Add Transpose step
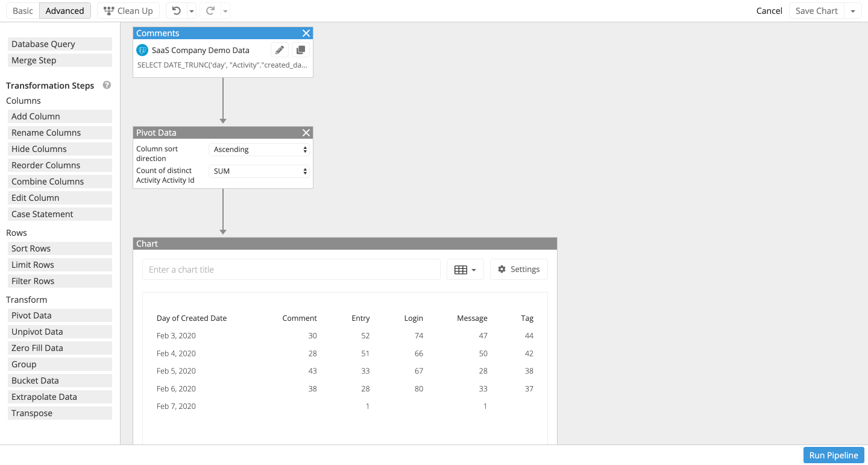 (x=60, y=413)
